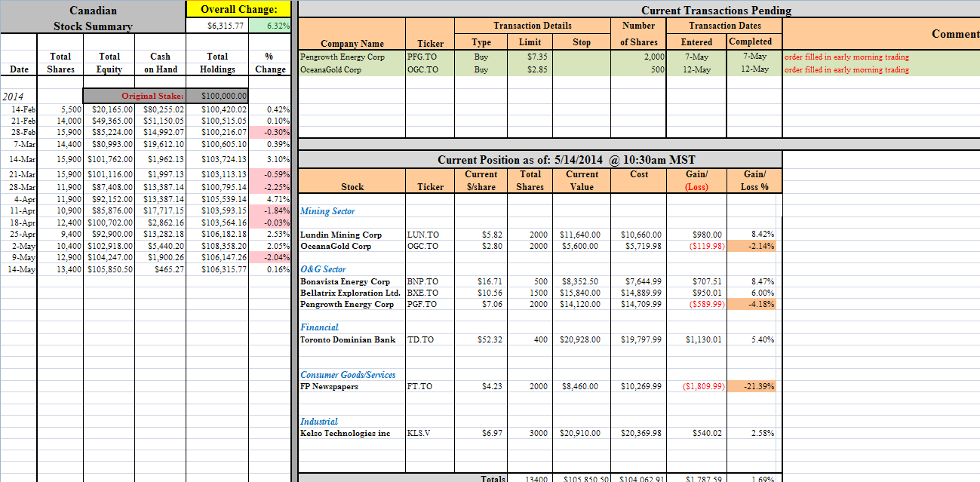Select the "Transaction Details" header cell
Viewport: 980px width, 482px height.
coord(533,26)
